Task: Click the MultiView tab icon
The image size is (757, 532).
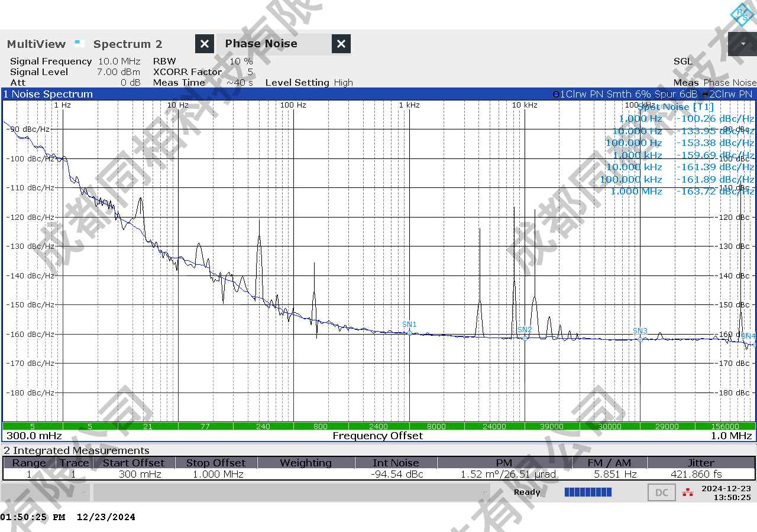Action: (x=80, y=43)
